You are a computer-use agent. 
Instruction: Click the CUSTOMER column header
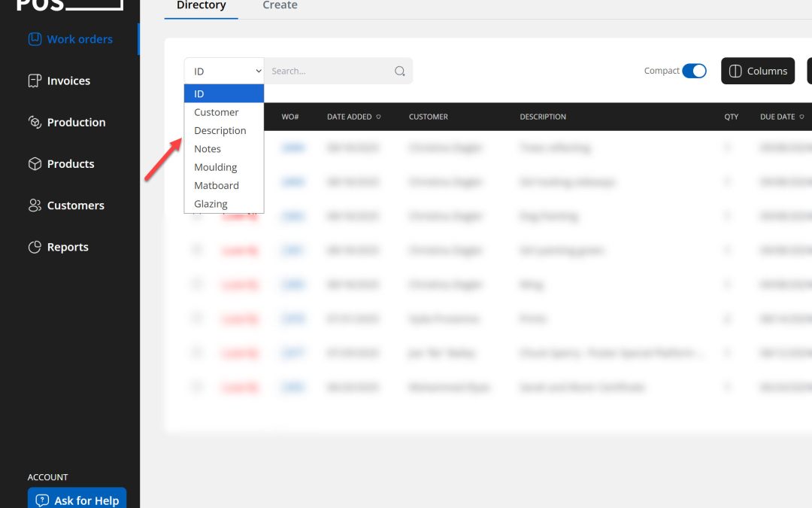(x=429, y=117)
